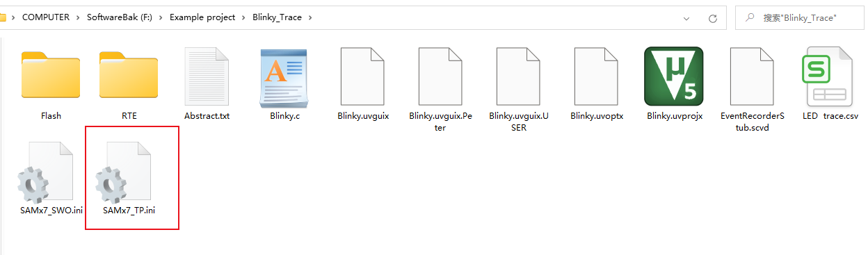Expand the chevron after Example project in path
This screenshot has width=868, height=255.
pyautogui.click(x=243, y=18)
